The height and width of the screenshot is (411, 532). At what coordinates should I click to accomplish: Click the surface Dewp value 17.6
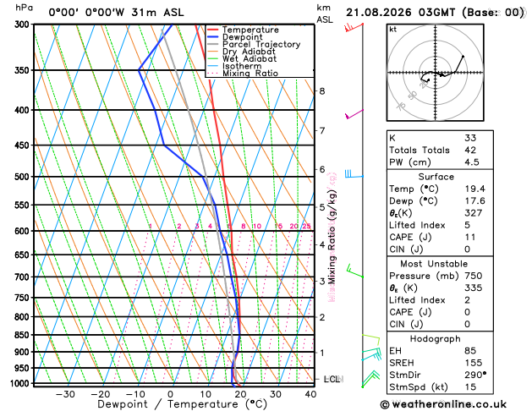click(x=475, y=201)
